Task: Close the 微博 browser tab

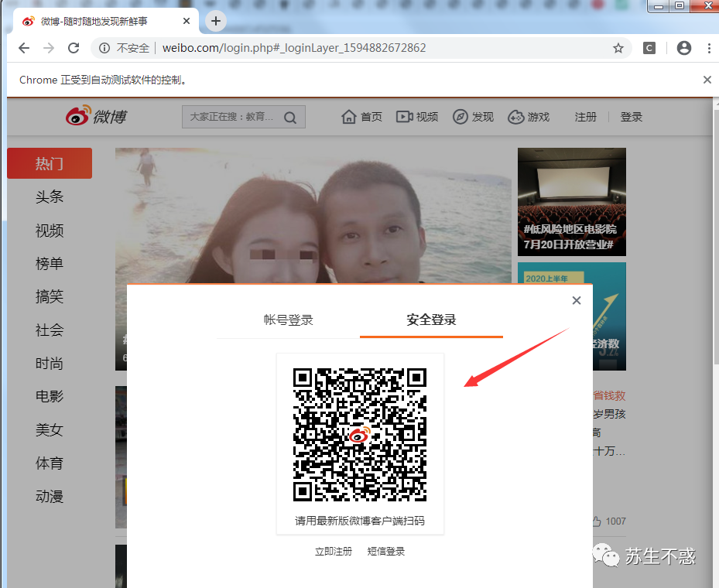Action: tap(187, 21)
